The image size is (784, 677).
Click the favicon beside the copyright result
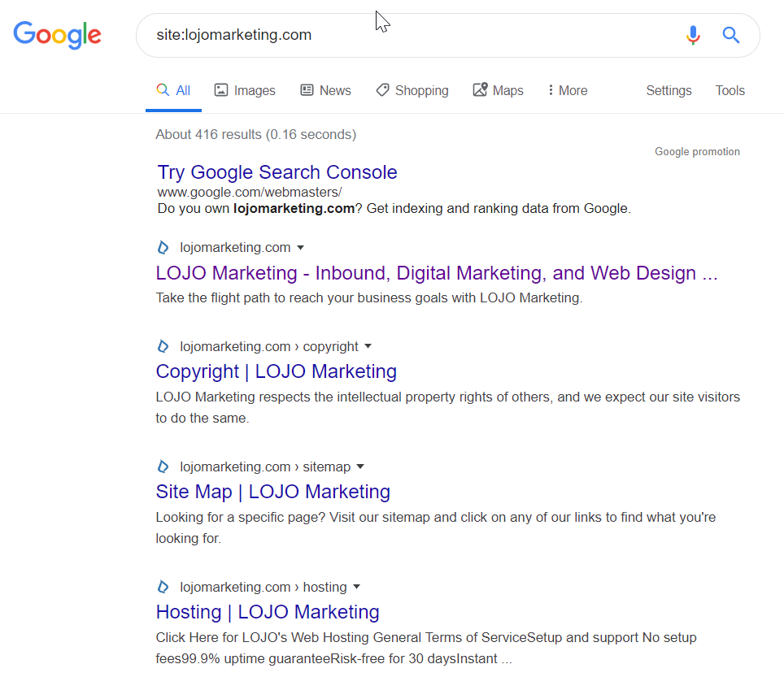click(x=163, y=346)
